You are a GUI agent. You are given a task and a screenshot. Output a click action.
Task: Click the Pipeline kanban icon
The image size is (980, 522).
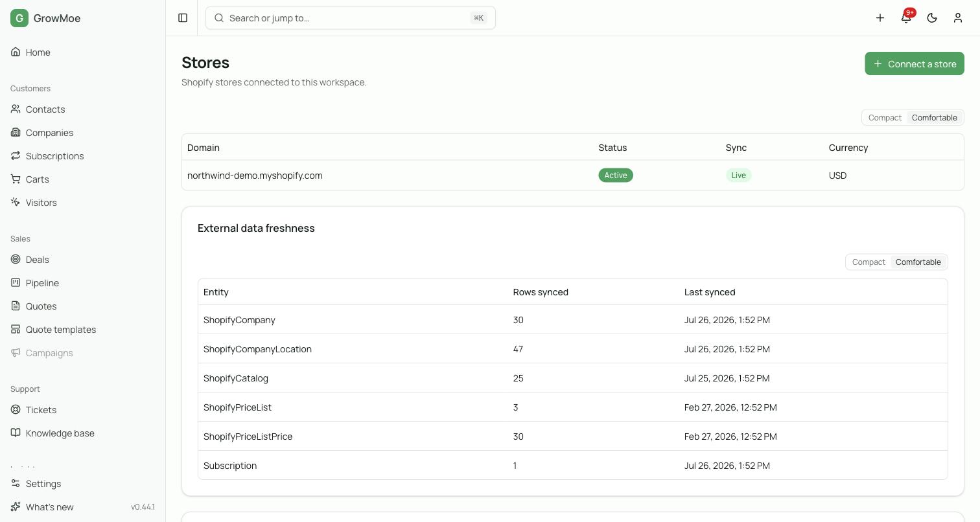16,283
